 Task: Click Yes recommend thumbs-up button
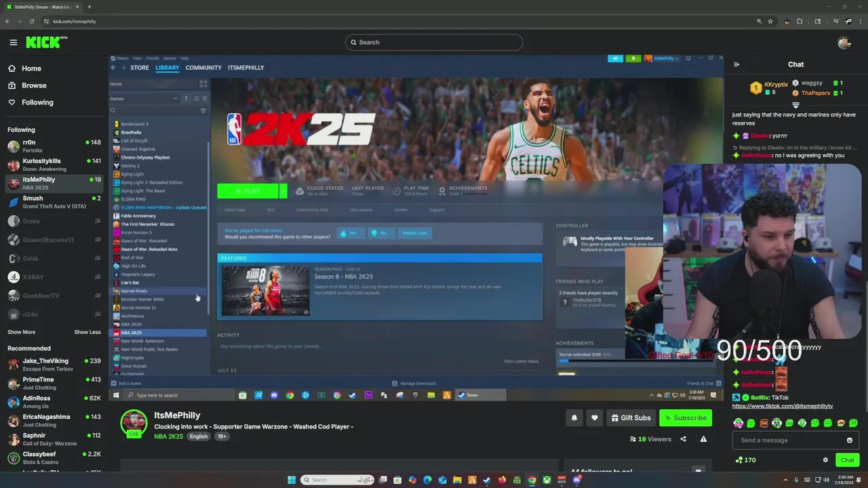(349, 232)
